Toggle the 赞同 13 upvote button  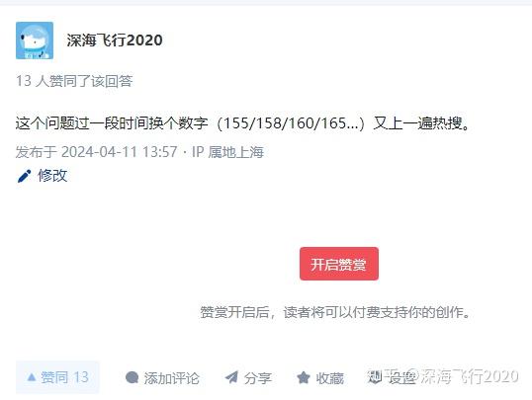57,377
